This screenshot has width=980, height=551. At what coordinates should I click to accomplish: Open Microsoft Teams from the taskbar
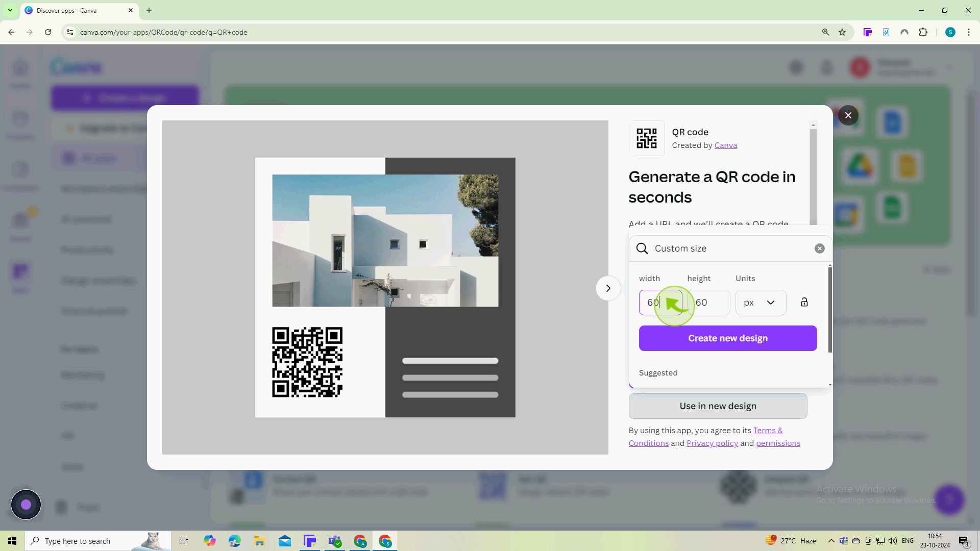[335, 541]
